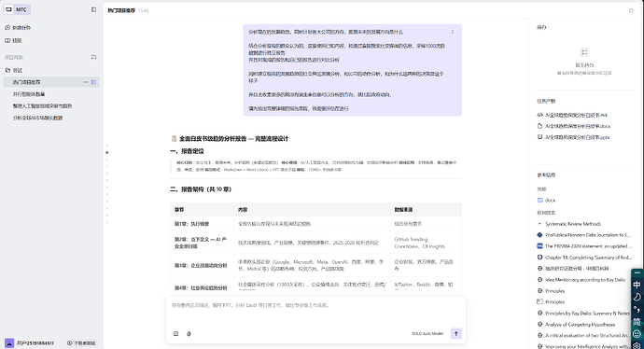Click the MTC logo button
The height and width of the screenshot is (349, 644).
tap(17, 9)
